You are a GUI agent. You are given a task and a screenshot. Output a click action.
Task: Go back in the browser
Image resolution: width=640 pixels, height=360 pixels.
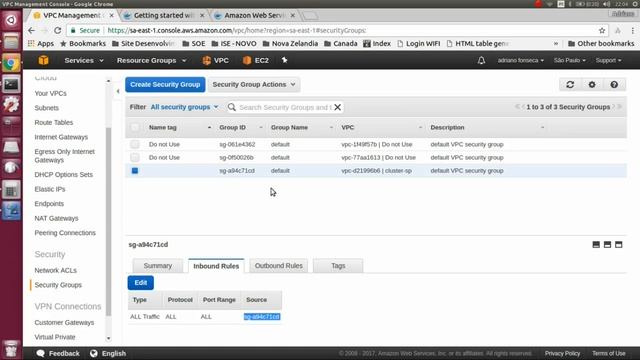31,31
